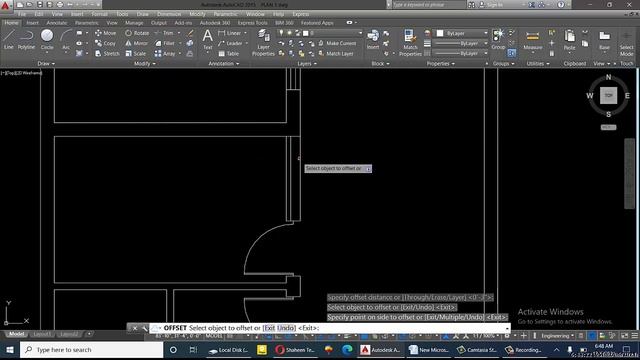Switch to Layout1 tab
This screenshot has height=360, width=640.
click(x=42, y=334)
